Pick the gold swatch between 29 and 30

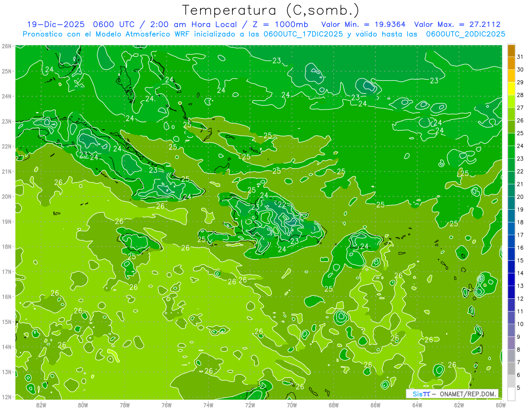coord(511,76)
